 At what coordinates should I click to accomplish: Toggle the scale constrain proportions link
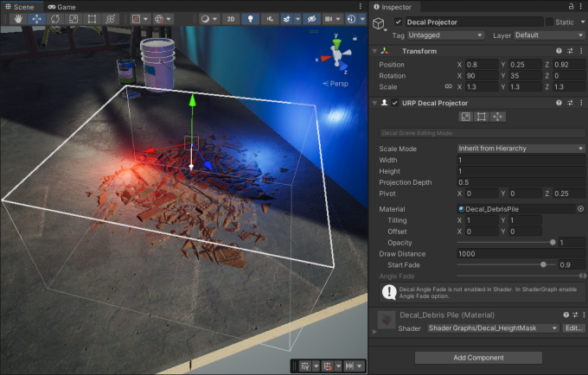pos(447,86)
